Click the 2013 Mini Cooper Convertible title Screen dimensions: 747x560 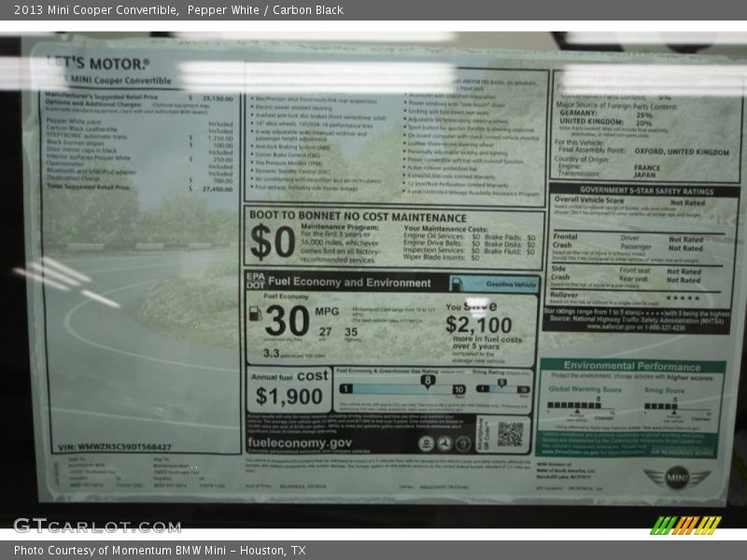pyautogui.click(x=92, y=10)
